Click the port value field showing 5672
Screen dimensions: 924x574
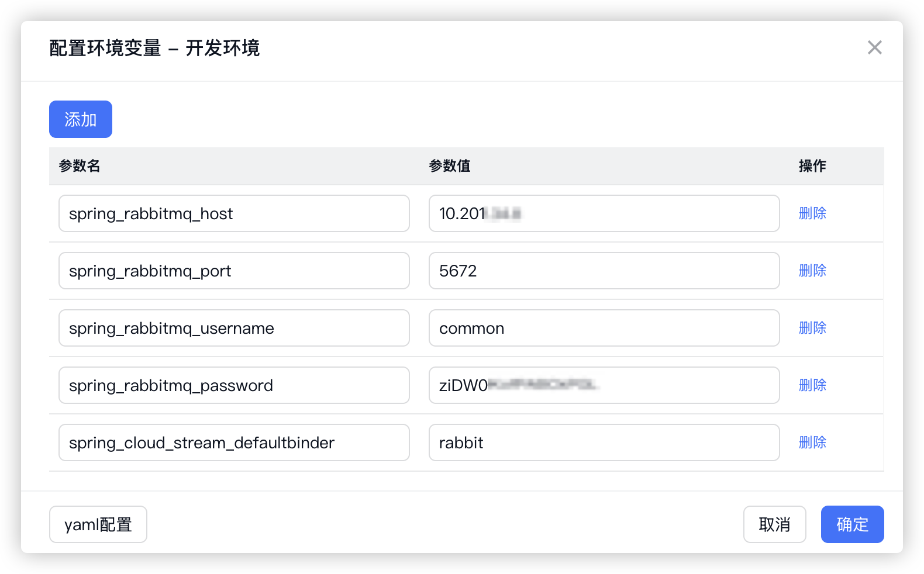604,271
